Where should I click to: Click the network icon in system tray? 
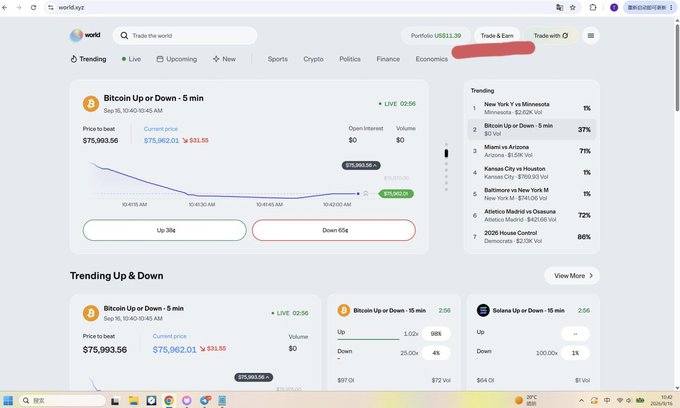click(620, 400)
